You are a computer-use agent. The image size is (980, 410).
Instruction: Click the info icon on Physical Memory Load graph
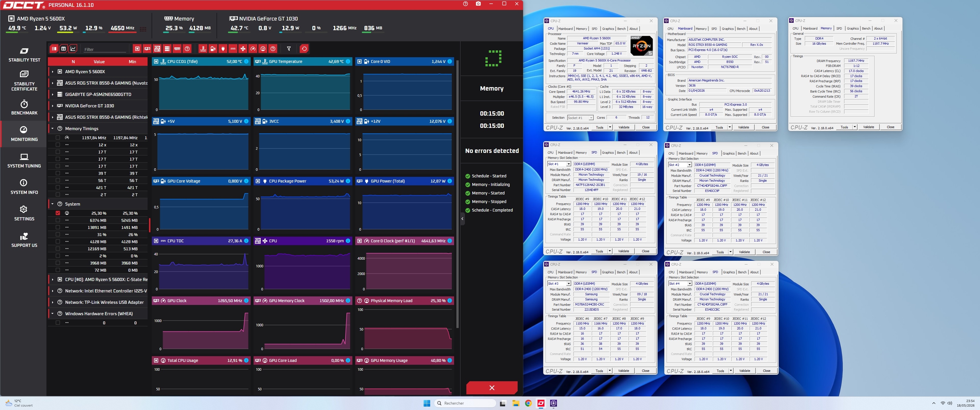[450, 301]
